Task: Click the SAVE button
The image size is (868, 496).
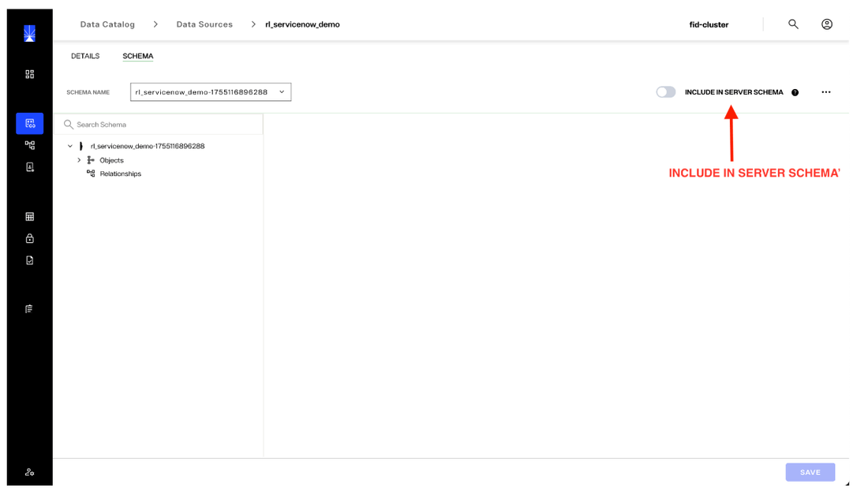Action: [810, 472]
